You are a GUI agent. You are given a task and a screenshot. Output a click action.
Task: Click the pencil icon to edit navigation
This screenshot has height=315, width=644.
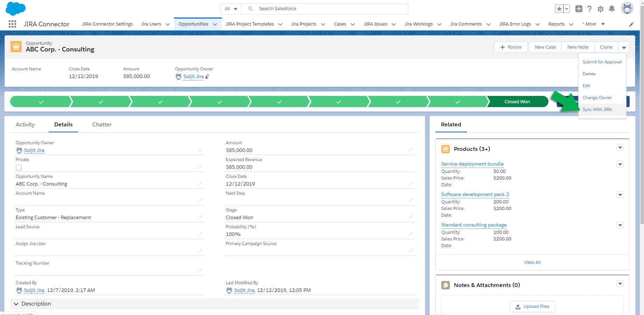tap(631, 24)
